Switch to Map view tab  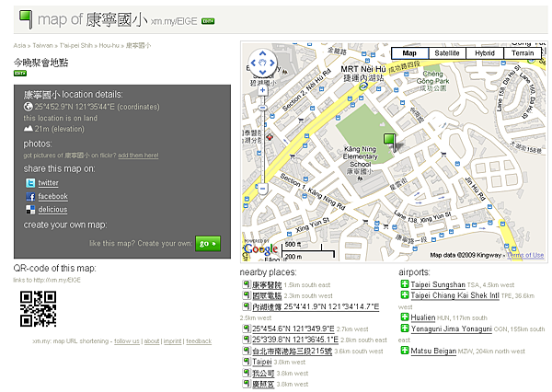tap(409, 53)
